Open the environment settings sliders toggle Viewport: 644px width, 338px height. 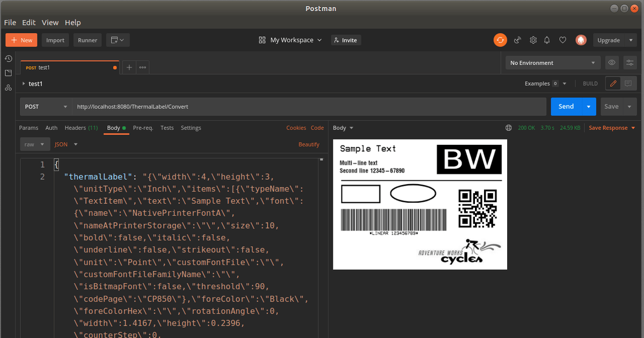[630, 62]
